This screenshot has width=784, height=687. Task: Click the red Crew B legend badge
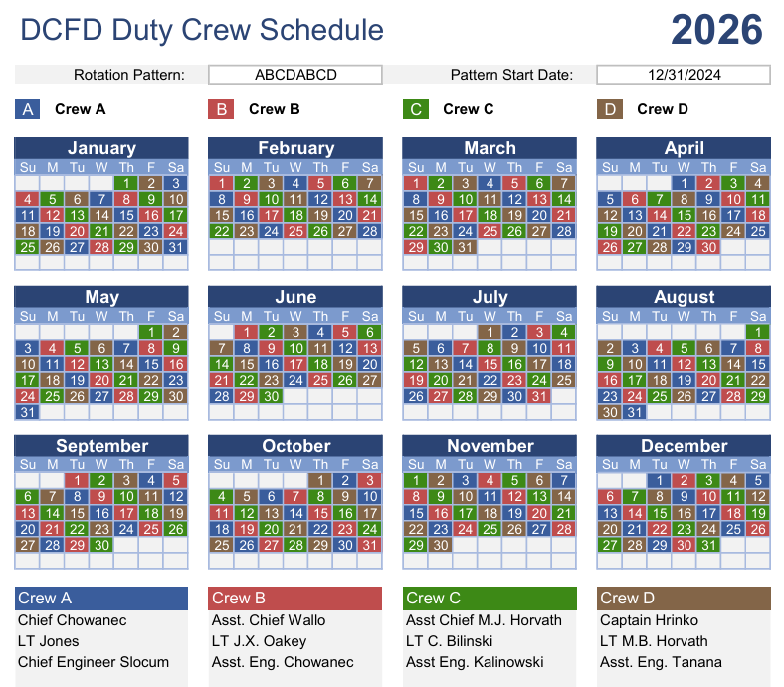pyautogui.click(x=222, y=109)
